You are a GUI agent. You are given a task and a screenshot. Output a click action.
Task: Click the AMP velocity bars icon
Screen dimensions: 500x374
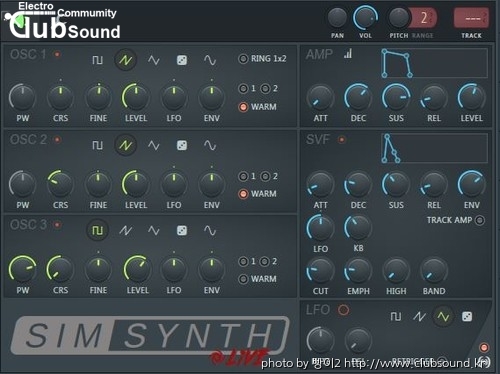pos(348,54)
